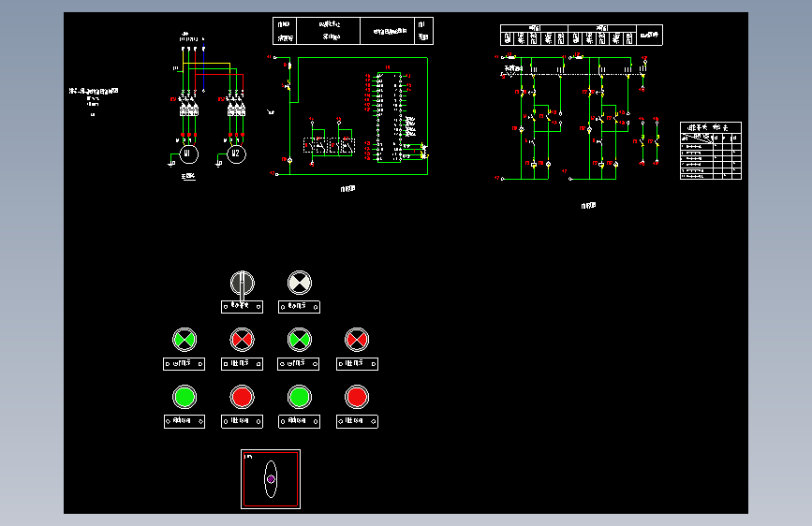812x526 pixels.
Task: Select the label plate under rightmost red button
Action: click(x=357, y=421)
